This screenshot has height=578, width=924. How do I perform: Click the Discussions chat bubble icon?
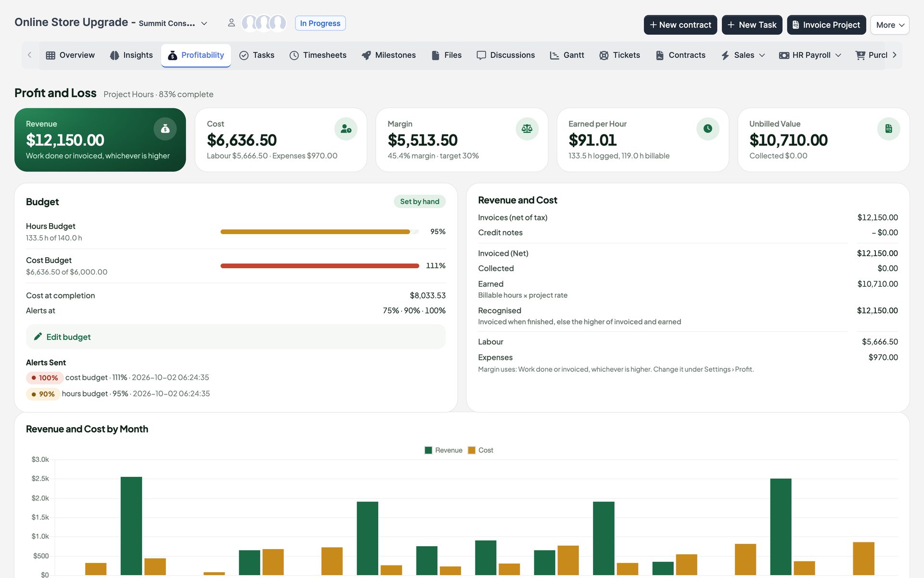pos(481,55)
